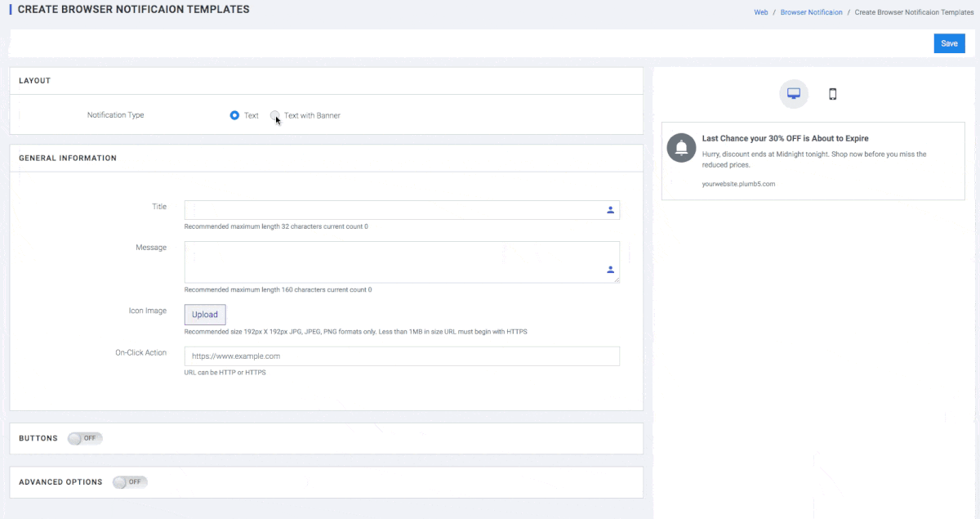Insert personalization via Message field user icon
Image resolution: width=980 pixels, height=519 pixels.
click(610, 269)
